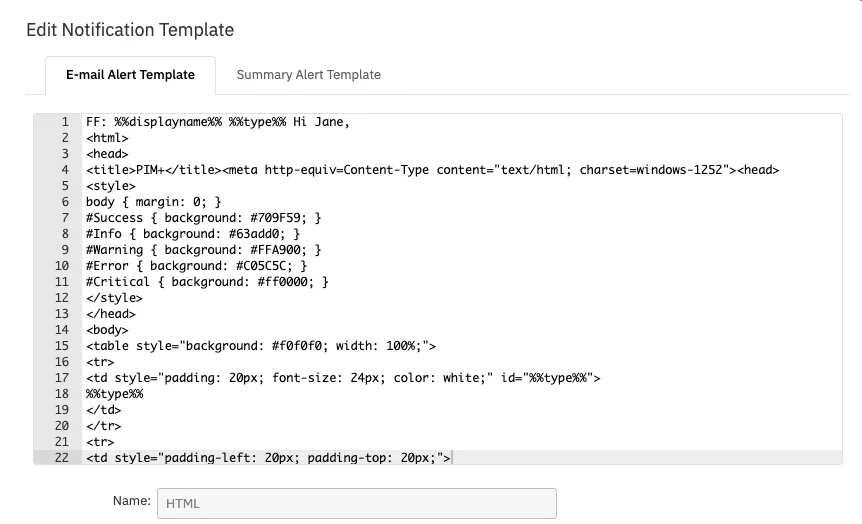Place cursor at end of line 22
Image resolution: width=862 pixels, height=524 pixels.
[x=451, y=457]
